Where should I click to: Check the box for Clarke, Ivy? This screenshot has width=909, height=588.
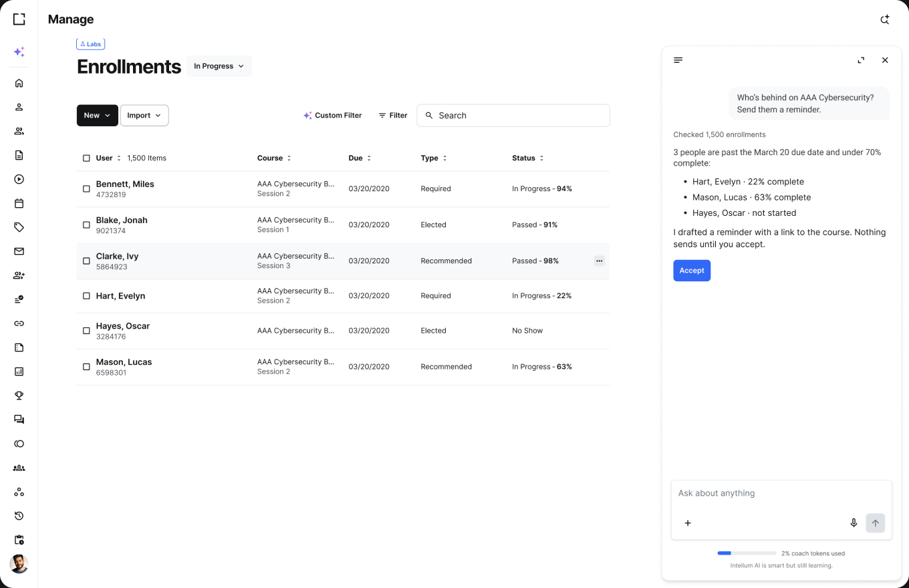tap(86, 261)
